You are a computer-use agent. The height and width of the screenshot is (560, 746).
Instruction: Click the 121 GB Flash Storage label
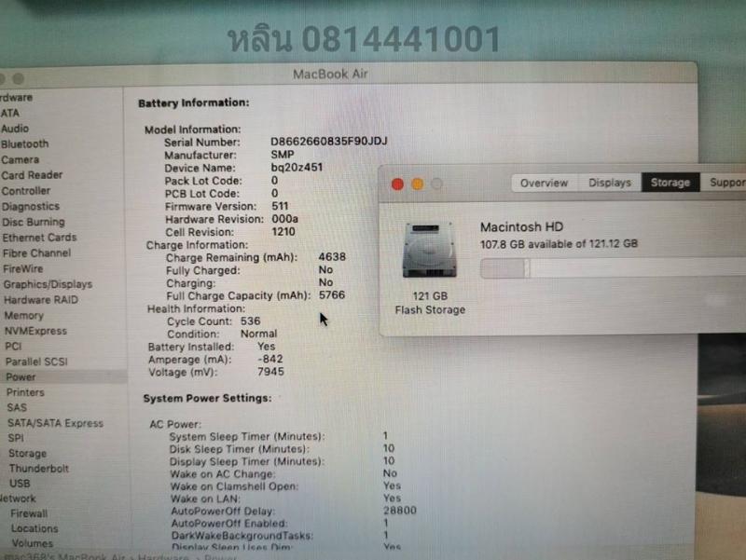tap(430, 303)
